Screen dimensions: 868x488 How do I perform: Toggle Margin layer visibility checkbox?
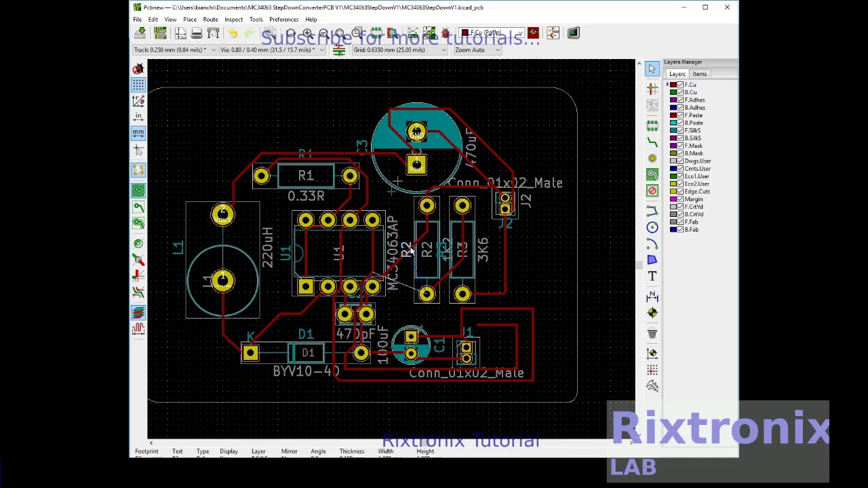[x=680, y=199]
